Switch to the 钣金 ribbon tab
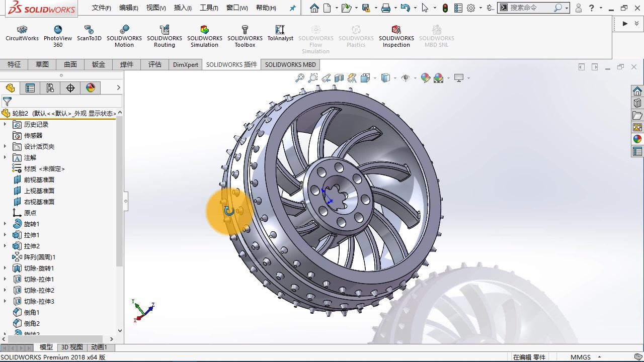Viewport: 644px width, 362px height. (x=99, y=64)
